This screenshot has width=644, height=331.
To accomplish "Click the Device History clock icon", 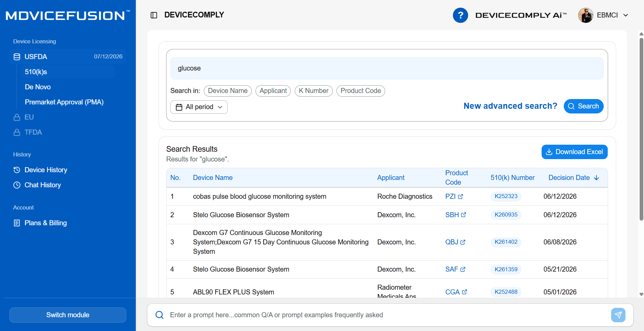I will point(17,170).
